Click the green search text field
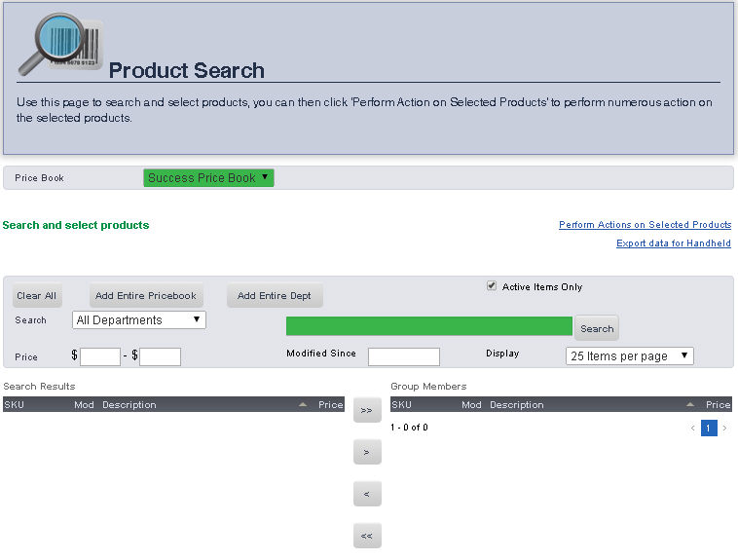738x560 pixels. click(428, 326)
